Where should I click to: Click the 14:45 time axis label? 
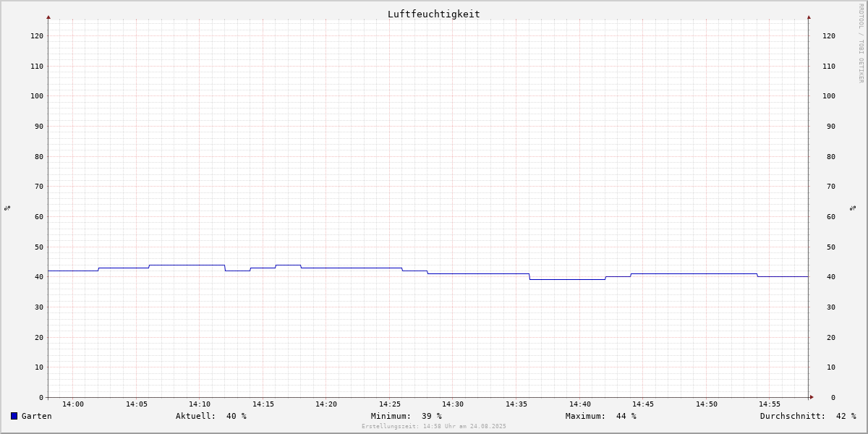click(643, 404)
